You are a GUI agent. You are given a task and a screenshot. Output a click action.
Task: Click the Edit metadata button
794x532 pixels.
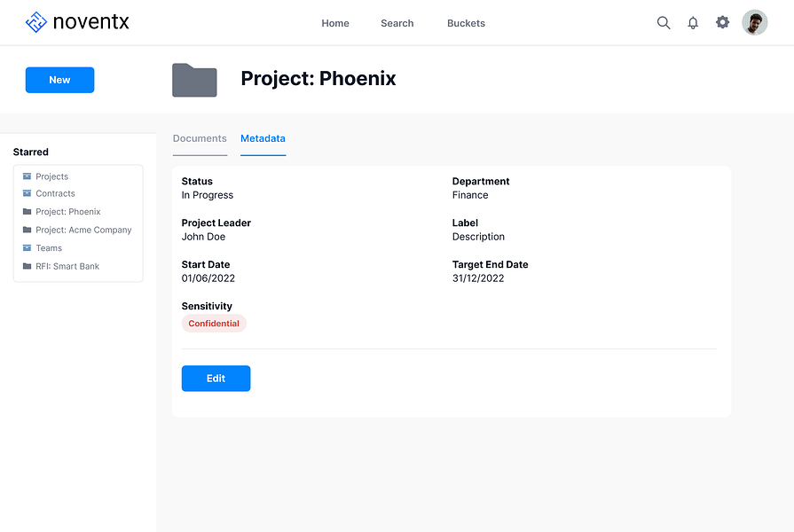point(216,379)
